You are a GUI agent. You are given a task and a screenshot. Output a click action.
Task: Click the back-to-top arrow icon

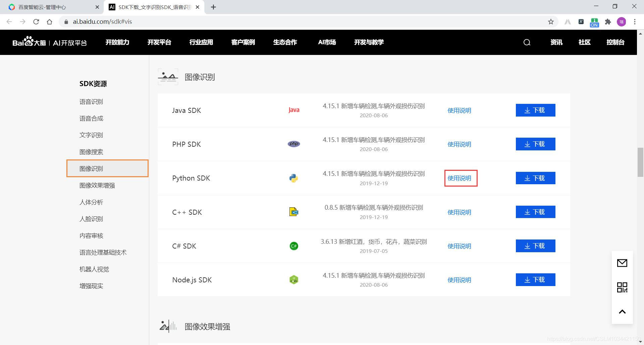pyautogui.click(x=622, y=312)
